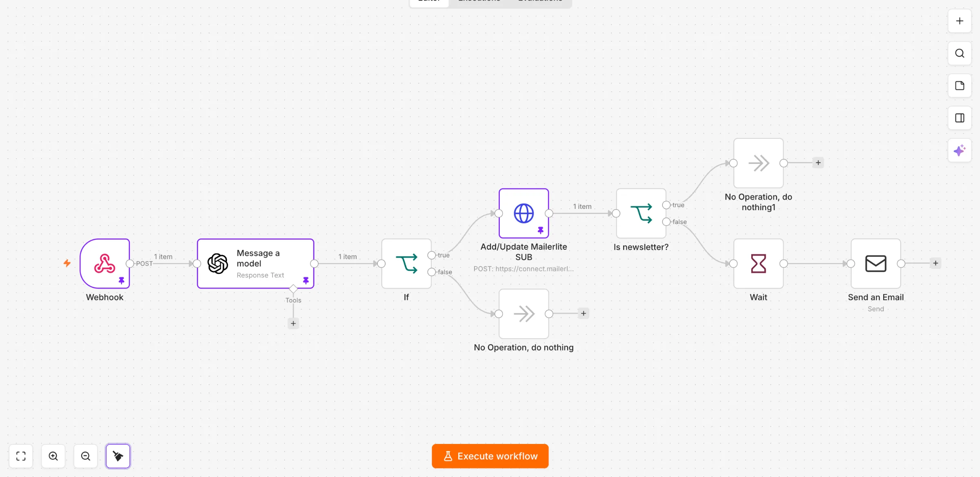Viewport: 980px width, 477px height.
Task: Open the Message a model OpenAI node
Action: click(x=256, y=264)
